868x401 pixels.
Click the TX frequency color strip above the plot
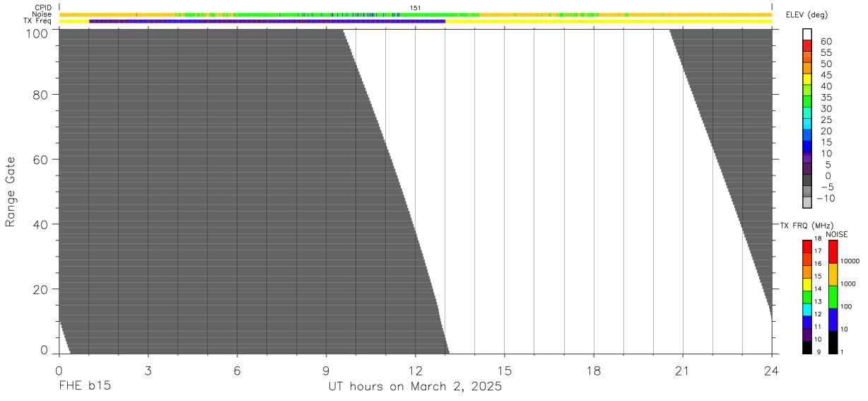(416, 21)
